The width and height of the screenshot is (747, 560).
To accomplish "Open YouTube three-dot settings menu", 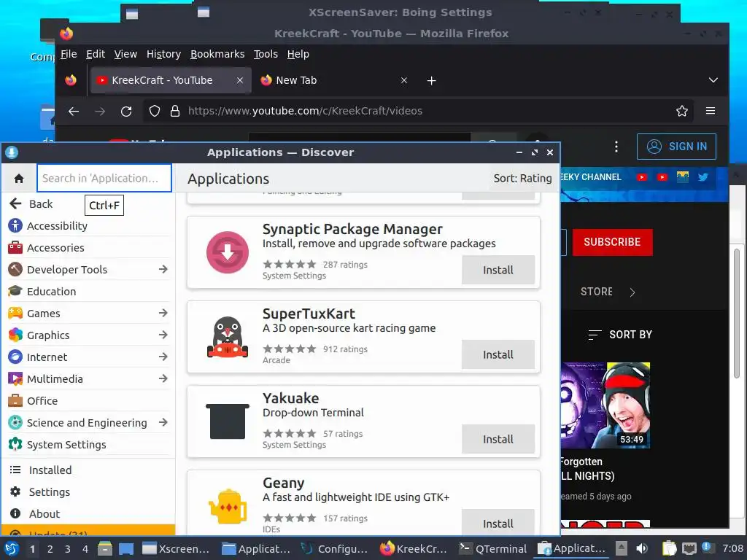I will 616,147.
